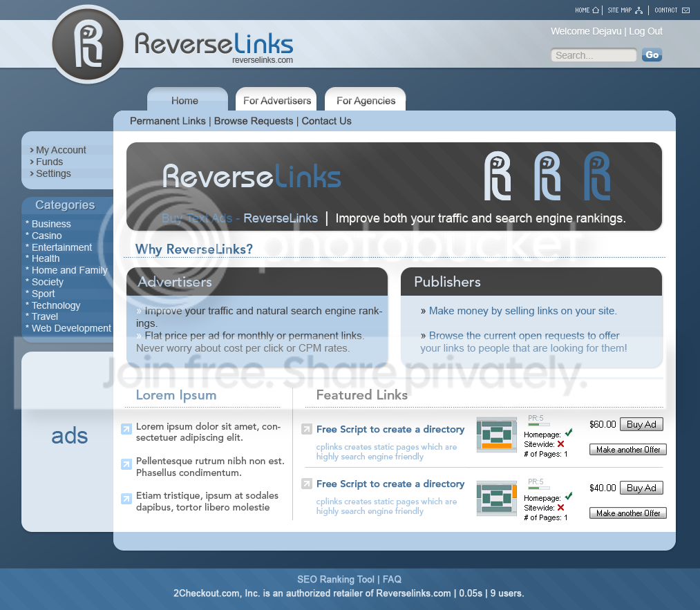Click the green Homepage checkmark of $60.00 listing

point(569,433)
